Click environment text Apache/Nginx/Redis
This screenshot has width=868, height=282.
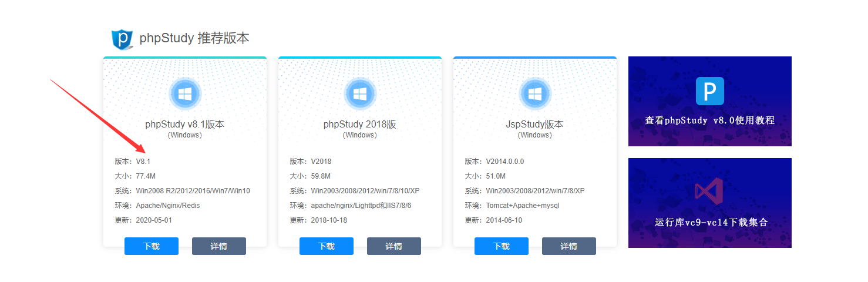click(x=168, y=206)
